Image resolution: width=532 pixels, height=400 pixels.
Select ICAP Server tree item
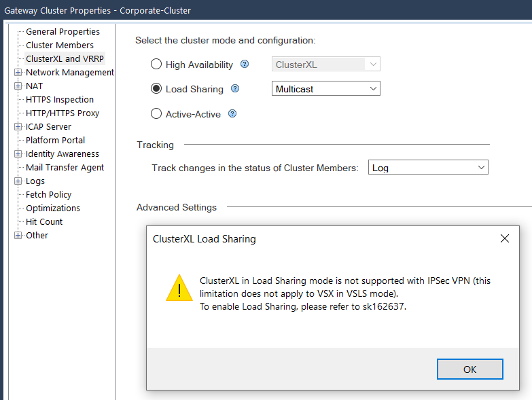click(x=48, y=126)
